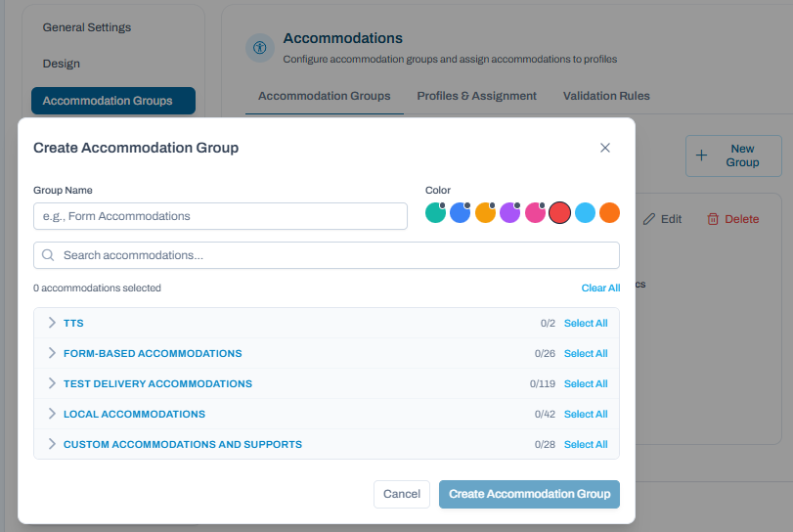This screenshot has height=532, width=793.
Task: Click the TTS category label
Action: [73, 323]
